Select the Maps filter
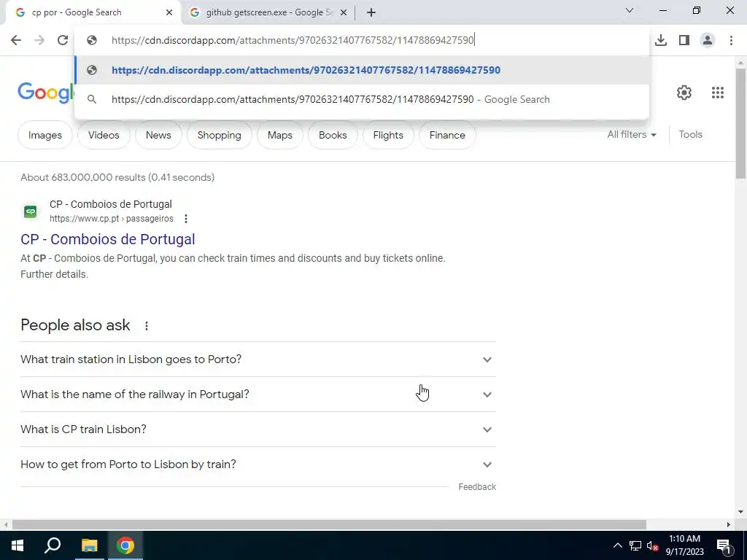Image resolution: width=747 pixels, height=560 pixels. [279, 135]
